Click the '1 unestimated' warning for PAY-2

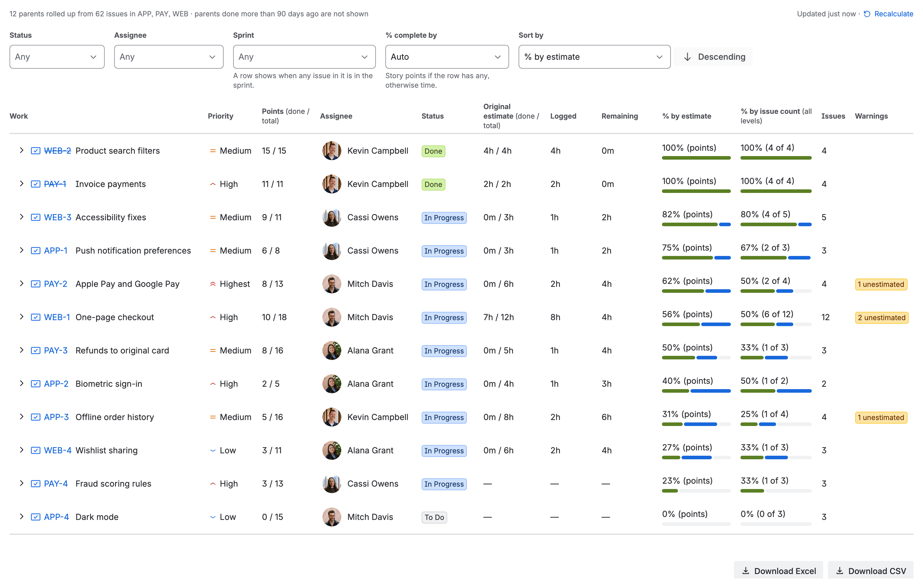(x=881, y=284)
